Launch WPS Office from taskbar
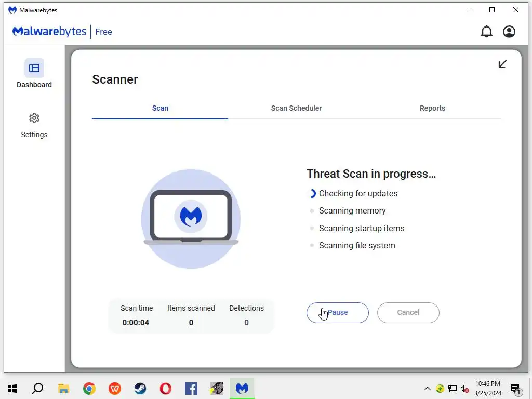 click(x=115, y=389)
